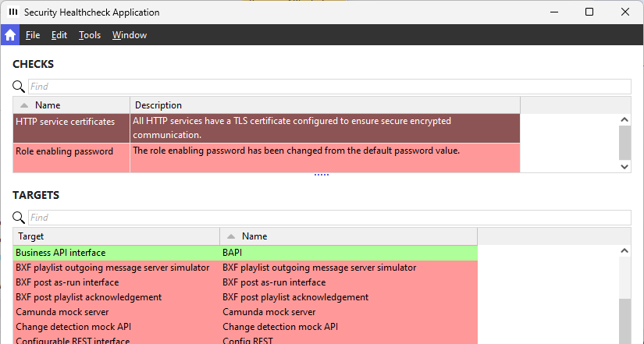The width and height of the screenshot is (644, 344).
Task: Click Targets list scroll up arrow
Action: tap(624, 251)
